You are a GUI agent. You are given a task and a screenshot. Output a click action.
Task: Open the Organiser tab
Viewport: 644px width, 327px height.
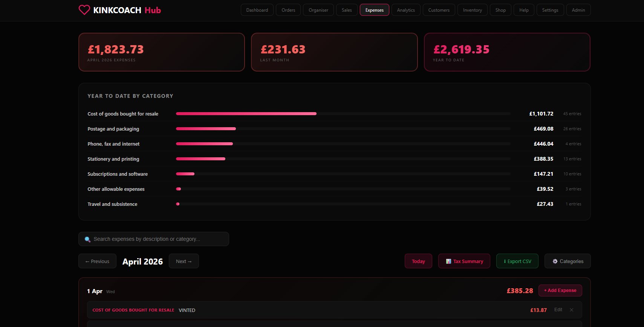pyautogui.click(x=318, y=10)
